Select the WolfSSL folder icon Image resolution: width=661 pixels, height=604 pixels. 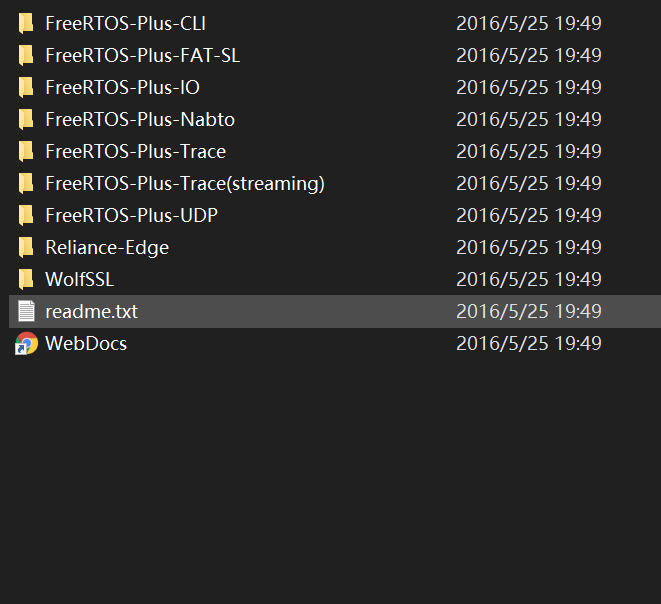pyautogui.click(x=26, y=280)
